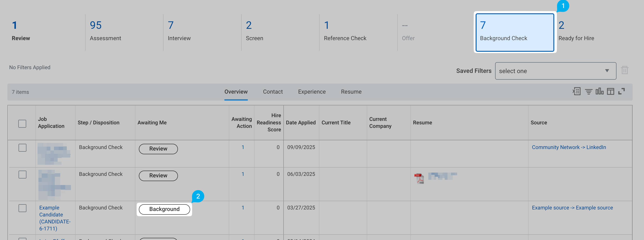This screenshot has height=240, width=644.
Task: Click the Saved Filters dropdown arrow
Action: click(607, 71)
